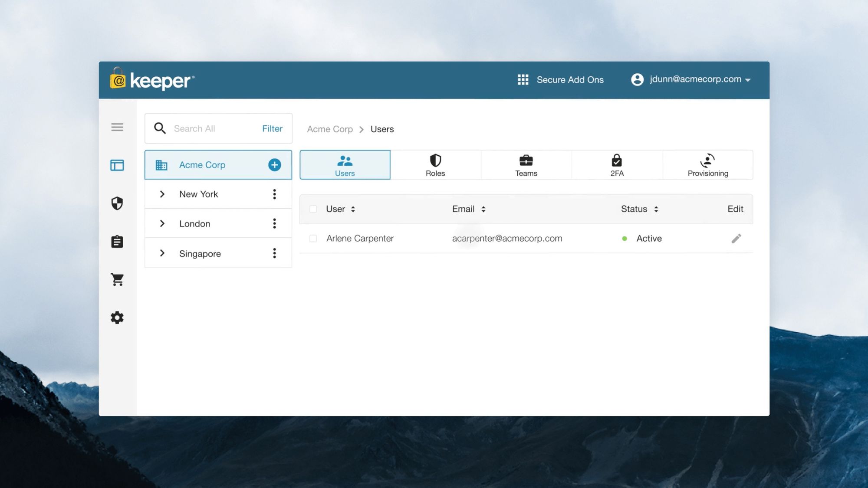Click the Secure Add Ons label
Viewport: 868px width, 488px height.
pyautogui.click(x=570, y=80)
